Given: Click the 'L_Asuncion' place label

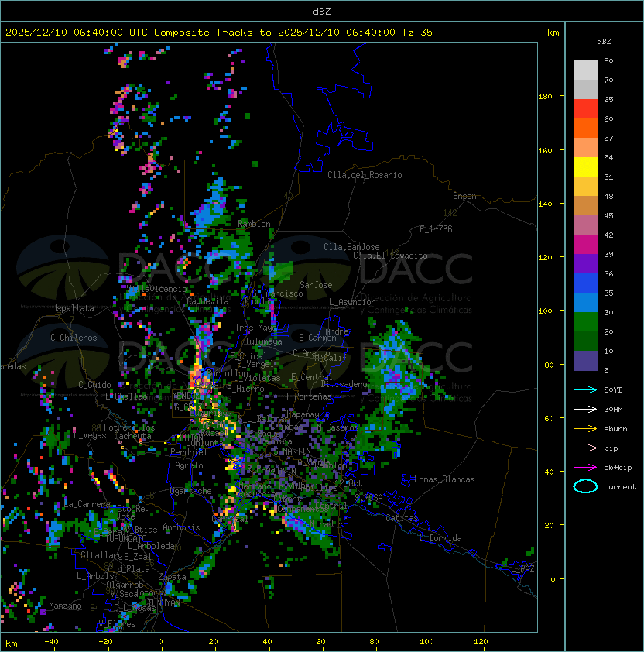Looking at the screenshot, I should click(352, 302).
